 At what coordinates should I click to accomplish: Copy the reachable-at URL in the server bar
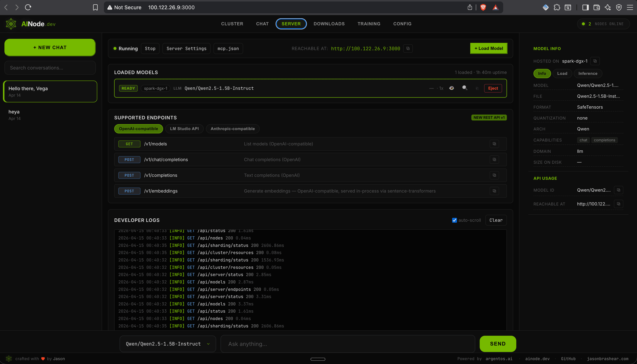408,48
